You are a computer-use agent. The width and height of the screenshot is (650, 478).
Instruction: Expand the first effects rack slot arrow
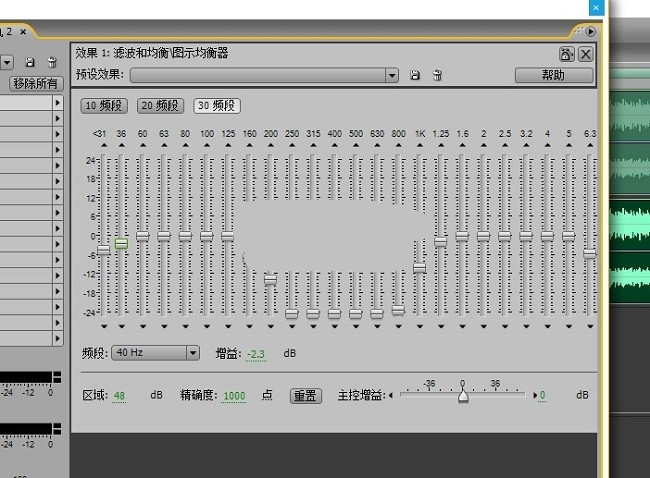click(x=58, y=102)
